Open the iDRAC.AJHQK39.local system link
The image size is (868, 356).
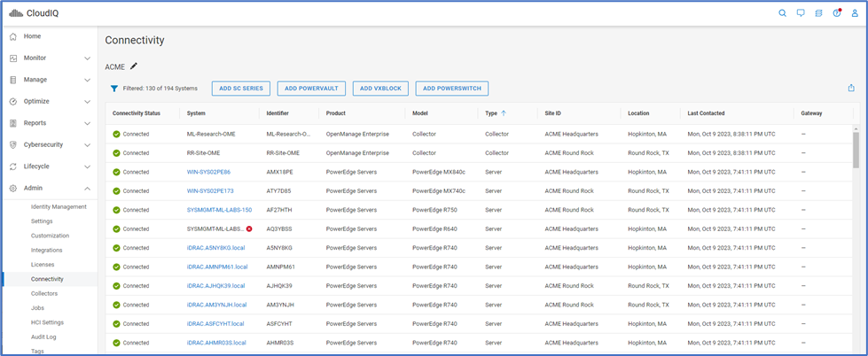point(216,286)
